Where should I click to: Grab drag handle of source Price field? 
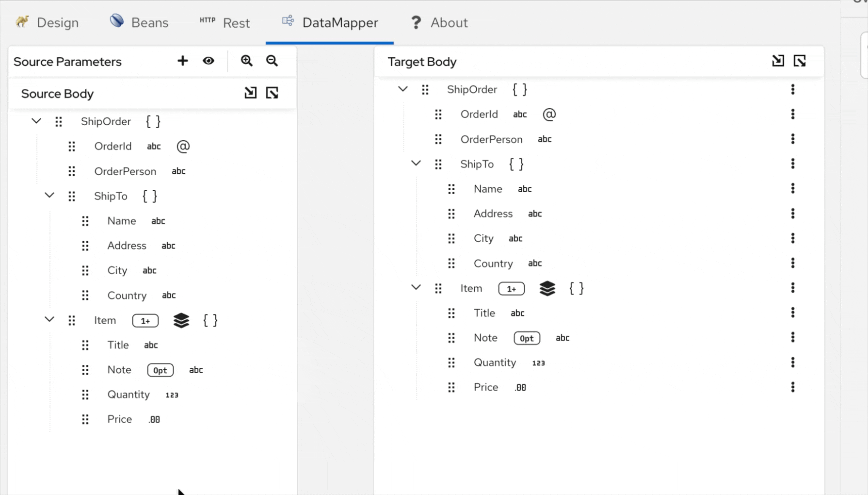pos(85,419)
